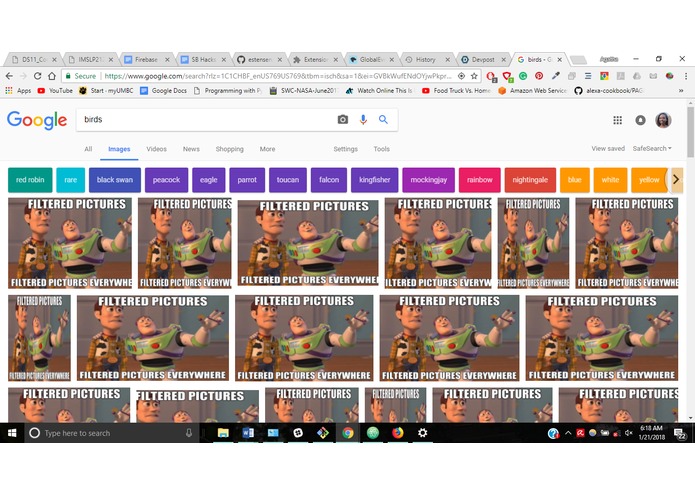Bookmark this page with the star icon

(x=474, y=76)
